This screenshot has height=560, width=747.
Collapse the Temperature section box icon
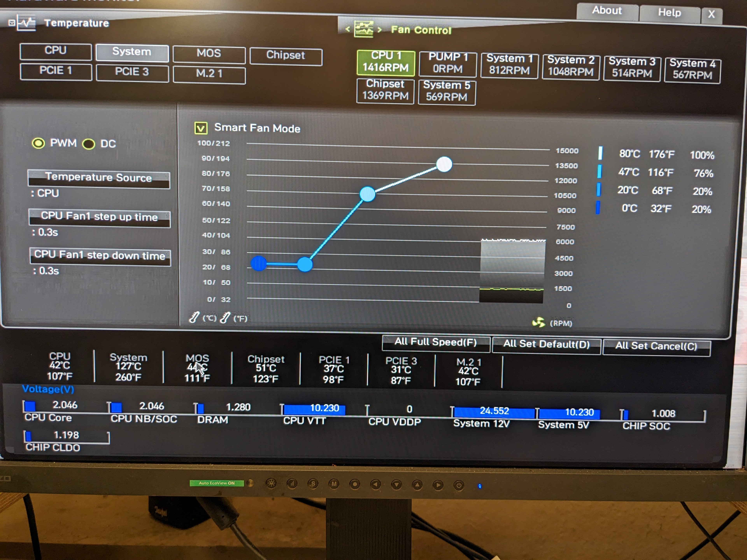(12, 23)
